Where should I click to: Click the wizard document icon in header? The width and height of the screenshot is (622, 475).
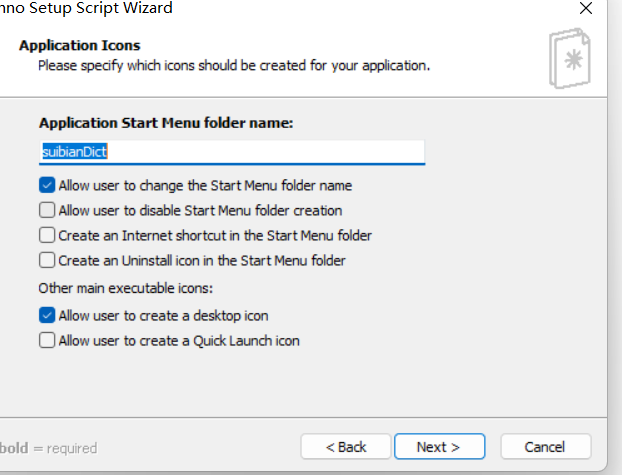point(570,58)
